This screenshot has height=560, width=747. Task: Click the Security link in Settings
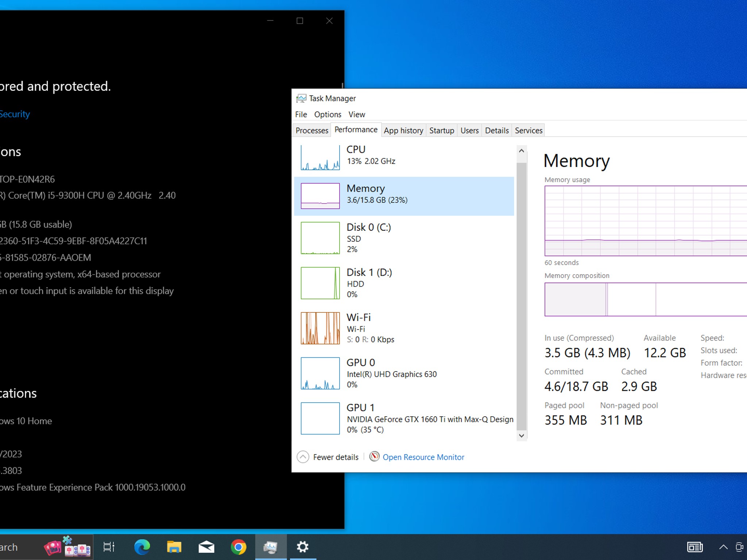(15, 114)
